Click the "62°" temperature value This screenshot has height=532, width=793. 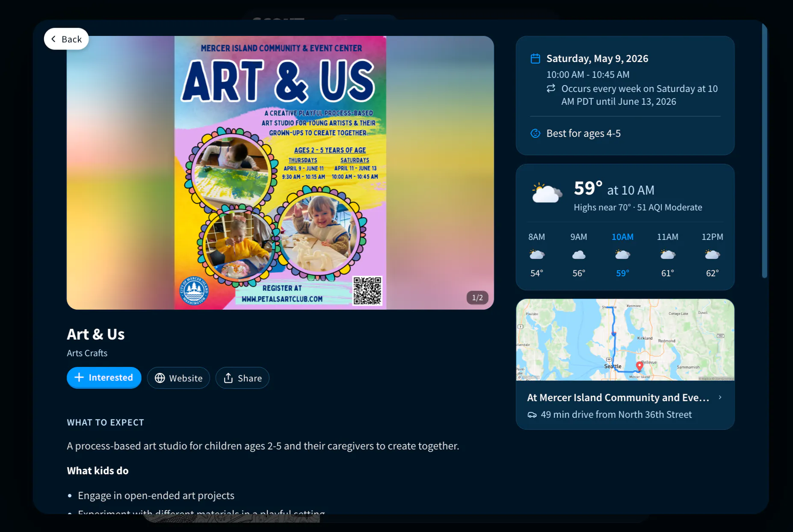[x=712, y=273]
